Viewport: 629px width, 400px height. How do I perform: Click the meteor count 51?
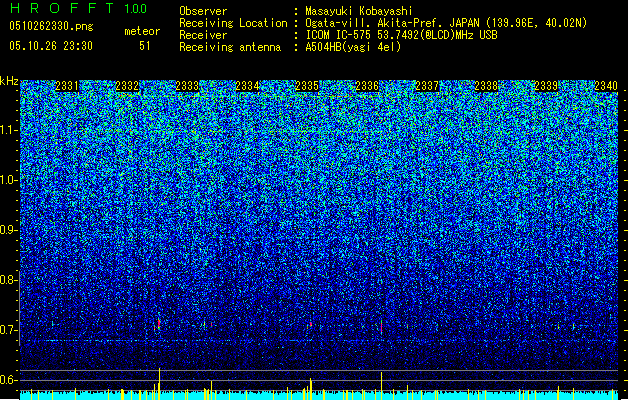click(x=145, y=46)
